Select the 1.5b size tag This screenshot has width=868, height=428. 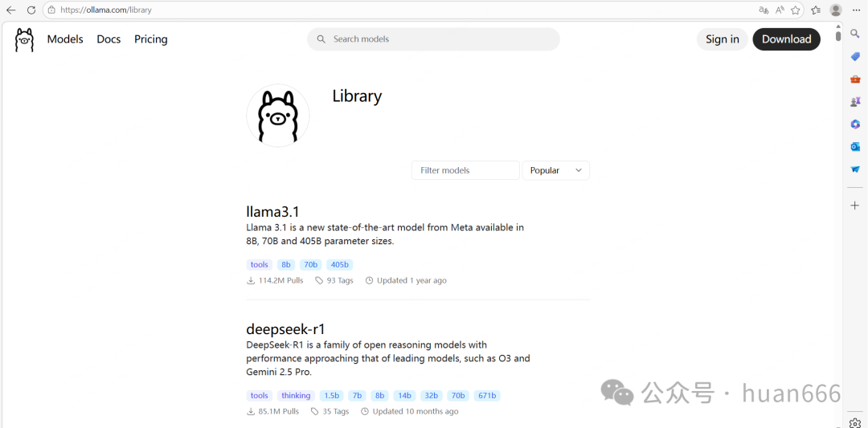tap(332, 396)
